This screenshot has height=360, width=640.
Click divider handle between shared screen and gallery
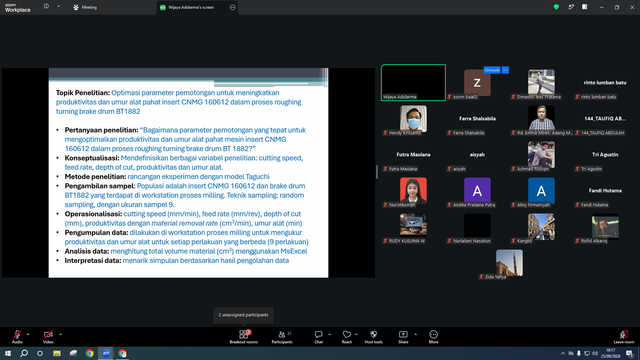[377, 172]
